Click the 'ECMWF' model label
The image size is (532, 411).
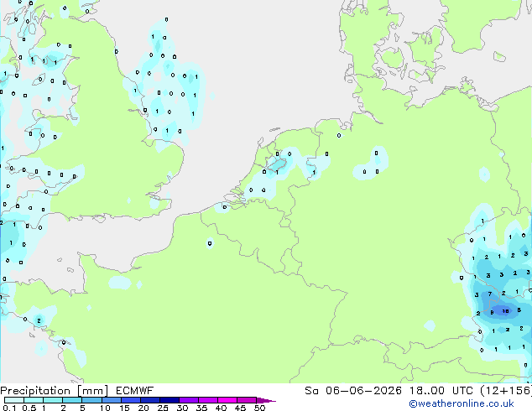[135, 391]
